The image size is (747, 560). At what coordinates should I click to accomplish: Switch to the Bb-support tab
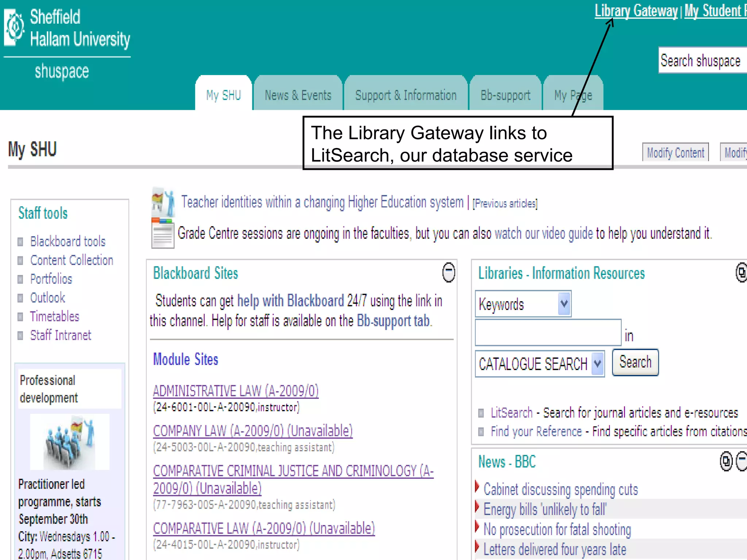click(x=505, y=96)
